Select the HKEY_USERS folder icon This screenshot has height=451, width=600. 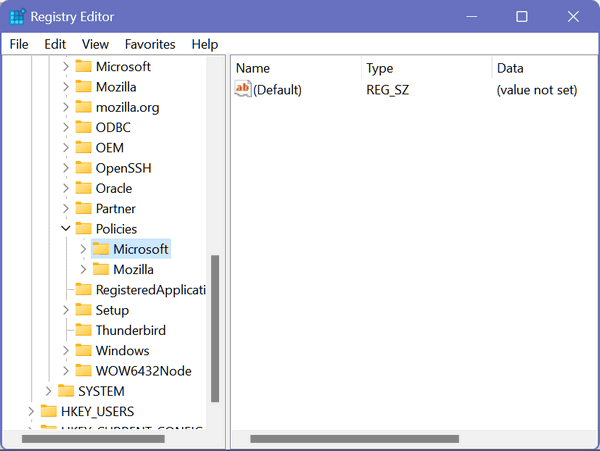[x=49, y=411]
